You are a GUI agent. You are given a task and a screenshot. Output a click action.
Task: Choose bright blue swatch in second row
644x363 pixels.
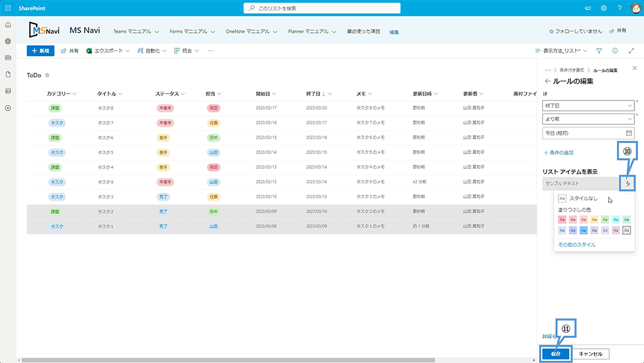coord(583,231)
